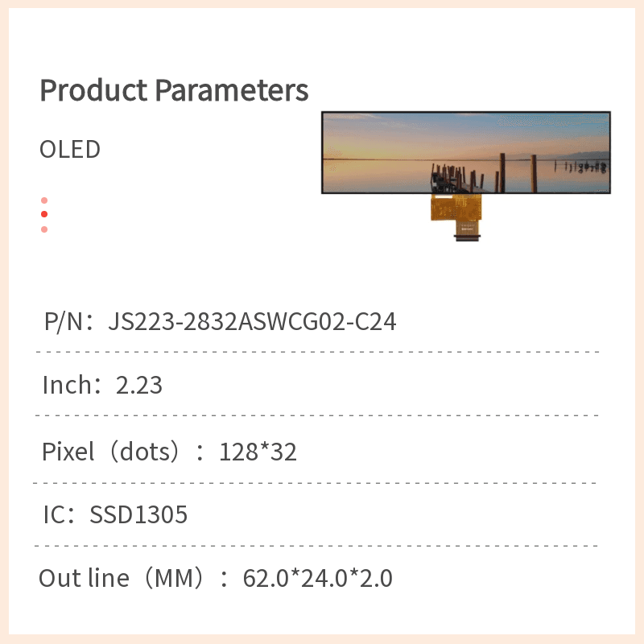Click the bottom pagination dot

(44, 229)
